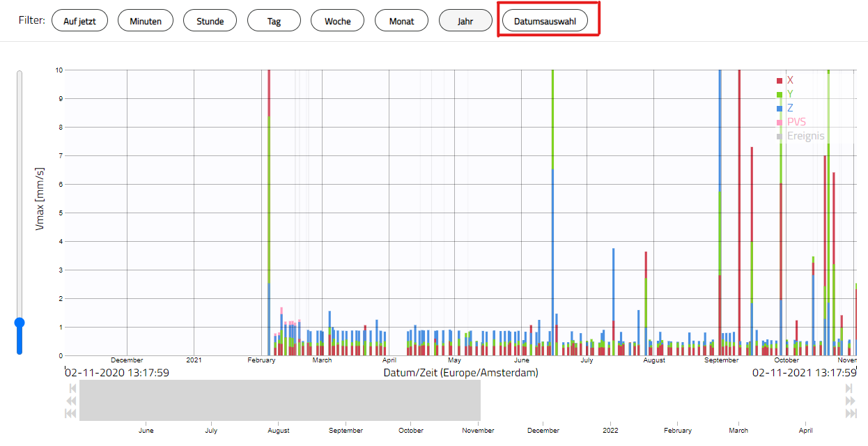
Task: Click the fast-forward double-arrow right of the timeline
Action: click(849, 401)
